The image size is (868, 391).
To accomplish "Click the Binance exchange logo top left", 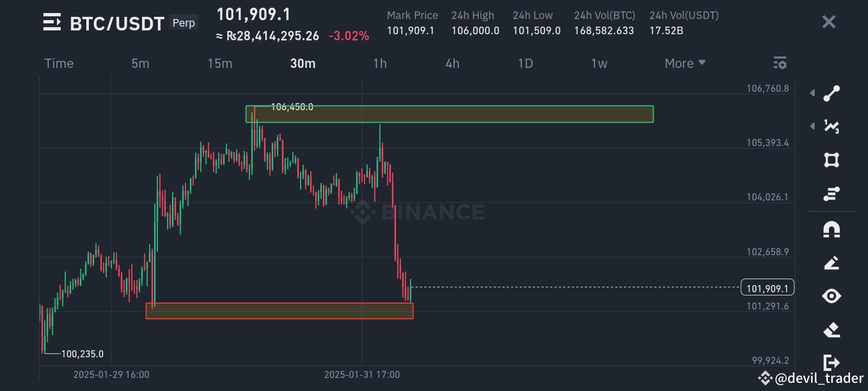I will coord(52,22).
